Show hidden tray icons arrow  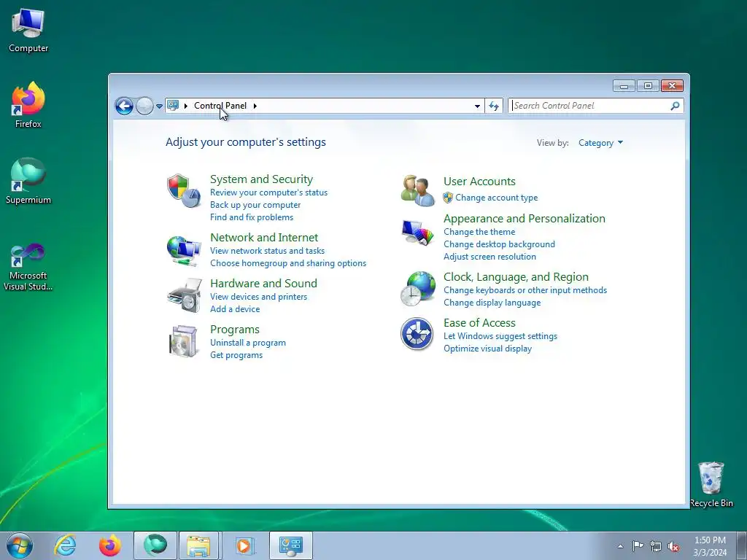pos(620,546)
